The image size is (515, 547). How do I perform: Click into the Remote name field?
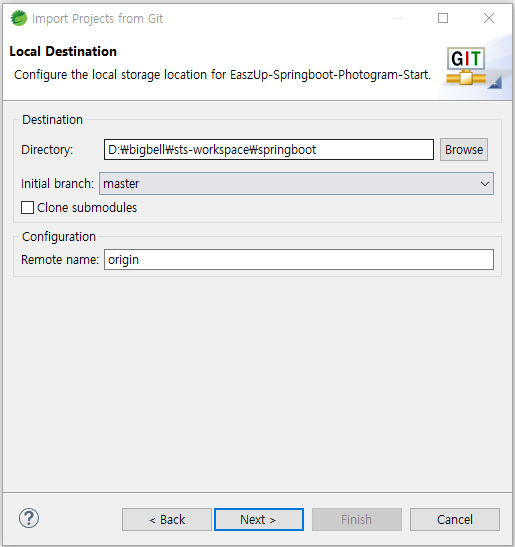299,260
